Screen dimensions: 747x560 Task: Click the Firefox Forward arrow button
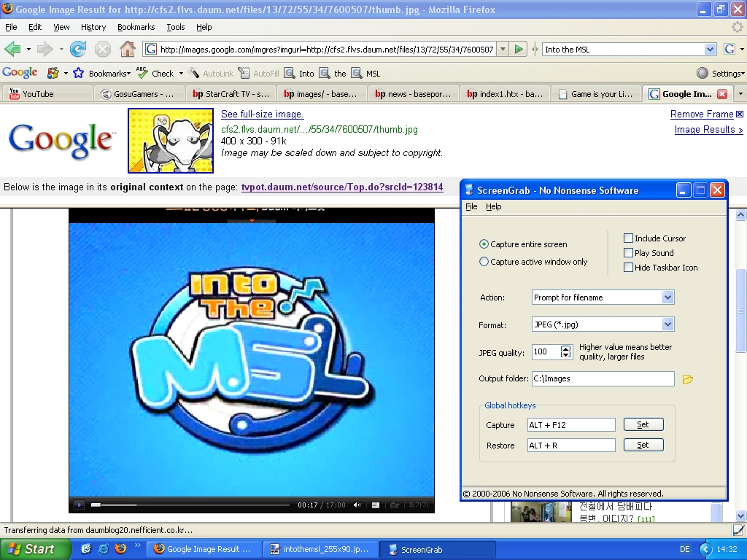click(x=44, y=49)
